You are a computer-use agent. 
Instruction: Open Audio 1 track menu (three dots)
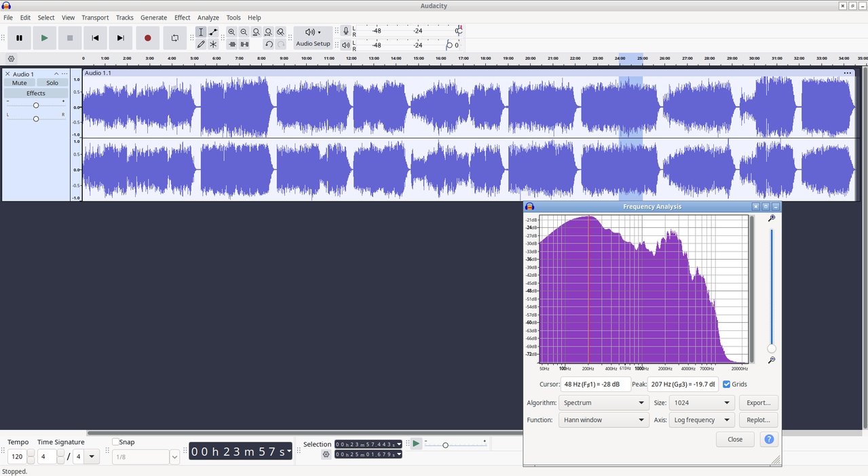pyautogui.click(x=64, y=74)
